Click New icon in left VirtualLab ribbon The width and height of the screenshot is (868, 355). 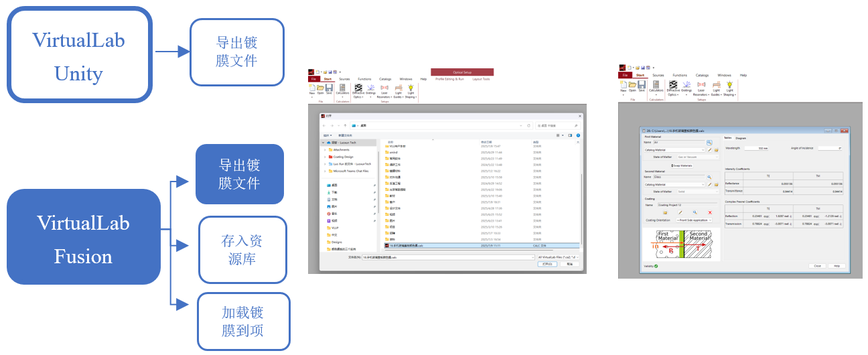pyautogui.click(x=312, y=87)
